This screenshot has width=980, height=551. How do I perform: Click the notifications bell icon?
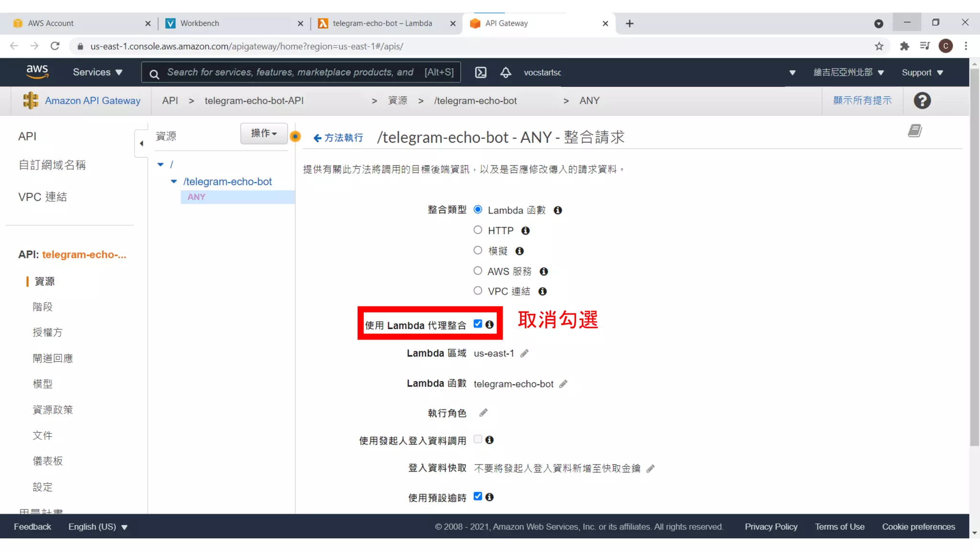coord(505,72)
